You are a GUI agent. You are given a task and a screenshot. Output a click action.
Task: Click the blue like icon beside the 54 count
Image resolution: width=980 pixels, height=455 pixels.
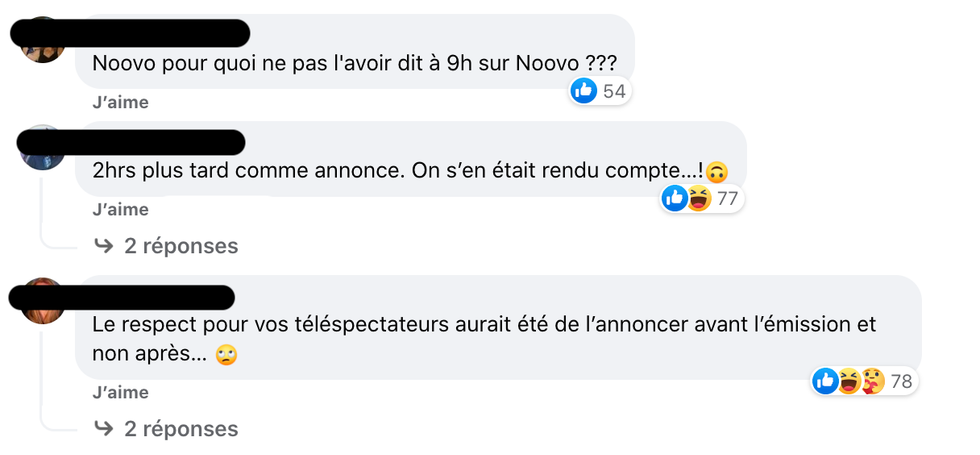[x=584, y=91]
